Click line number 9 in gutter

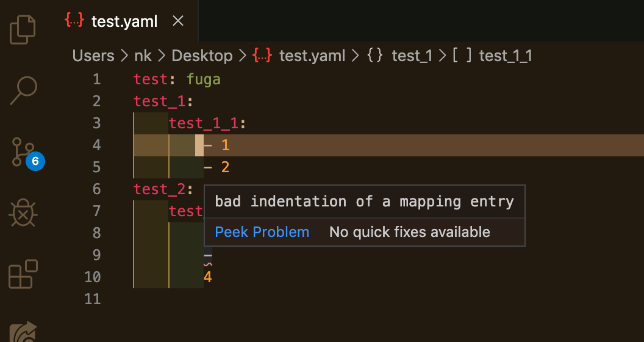96,255
